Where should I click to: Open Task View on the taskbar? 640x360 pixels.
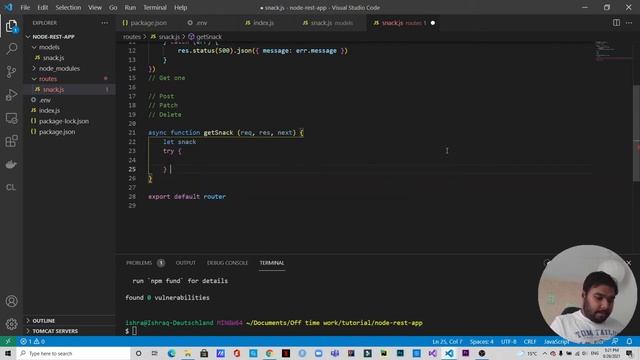[x=154, y=353]
